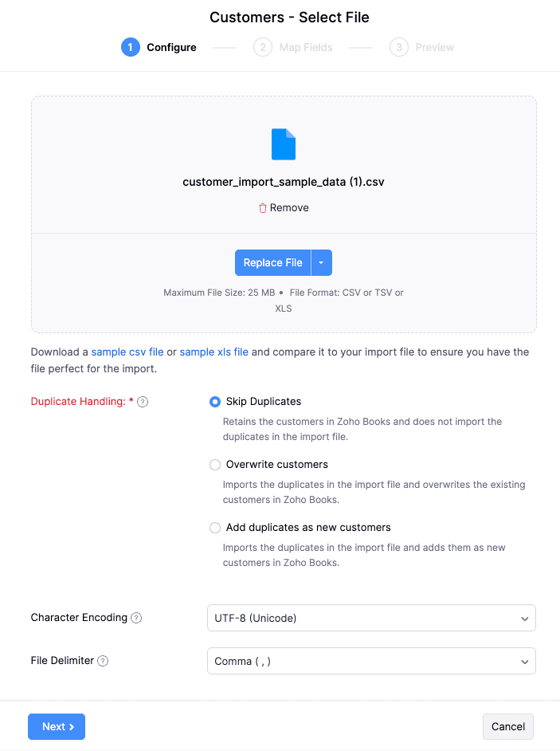Click step 2 Map Fields circle icon
The image size is (560, 751).
262,47
